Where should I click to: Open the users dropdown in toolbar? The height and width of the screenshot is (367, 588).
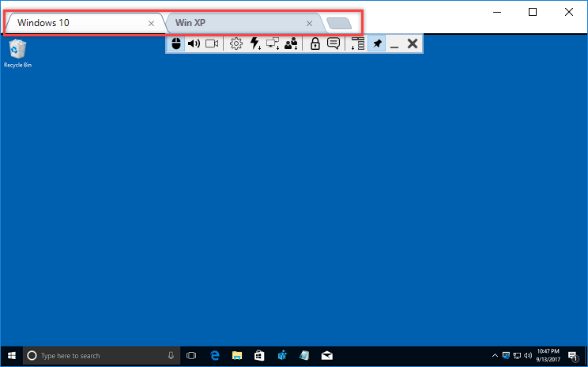(x=291, y=44)
